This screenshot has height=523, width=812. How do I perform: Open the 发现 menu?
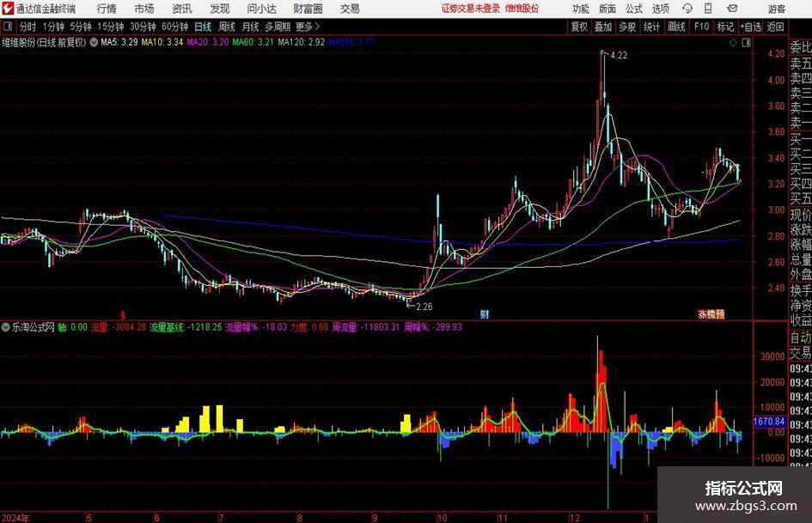pyautogui.click(x=220, y=9)
